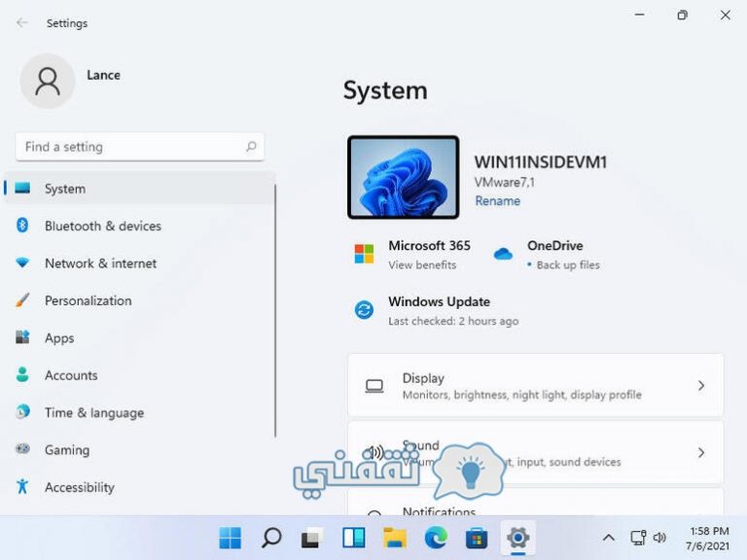Open Gaming settings
This screenshot has width=747, height=560.
point(139,450)
